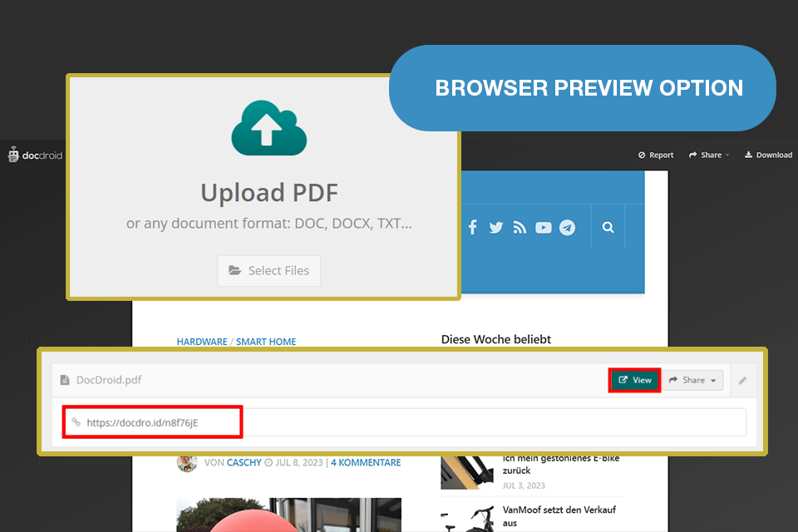Open the SMART HOME category link
This screenshot has height=532, width=798.
pos(266,342)
